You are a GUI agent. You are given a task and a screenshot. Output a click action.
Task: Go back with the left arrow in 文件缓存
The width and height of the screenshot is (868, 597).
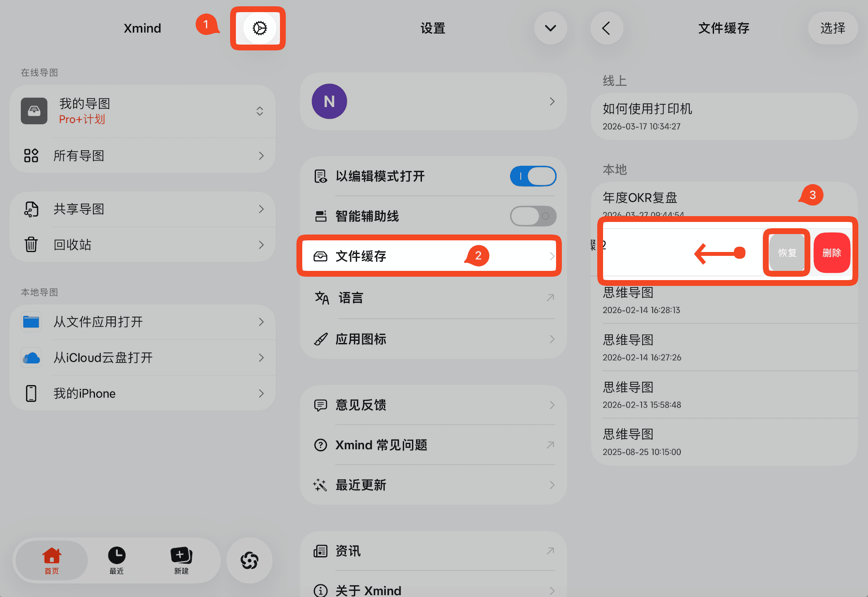606,28
